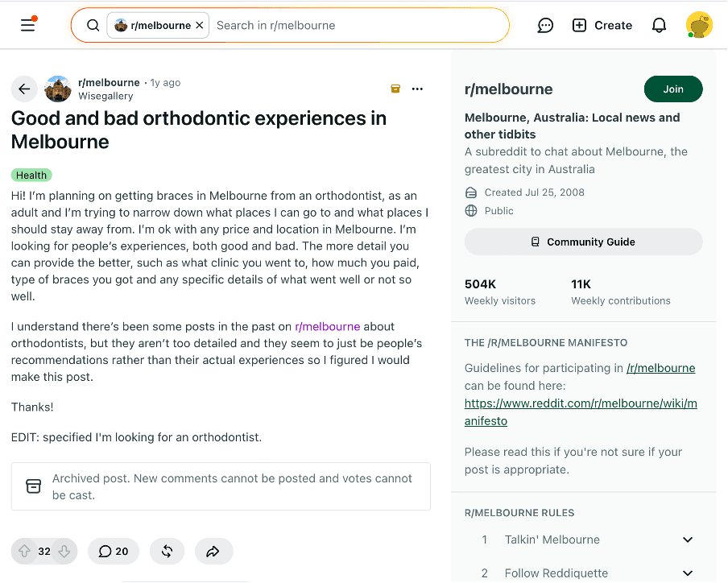This screenshot has width=728, height=583.
Task: Click the crosspost icon button
Action: pyautogui.click(x=168, y=551)
